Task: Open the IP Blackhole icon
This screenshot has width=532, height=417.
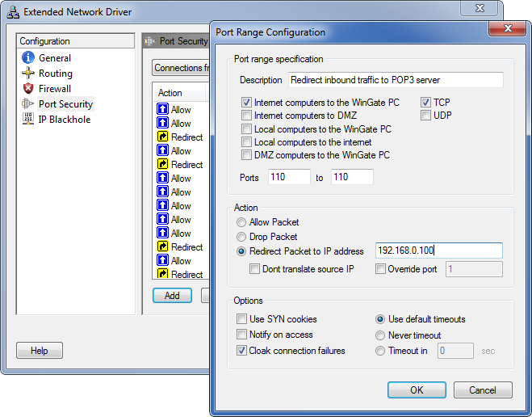Action: click(27, 119)
